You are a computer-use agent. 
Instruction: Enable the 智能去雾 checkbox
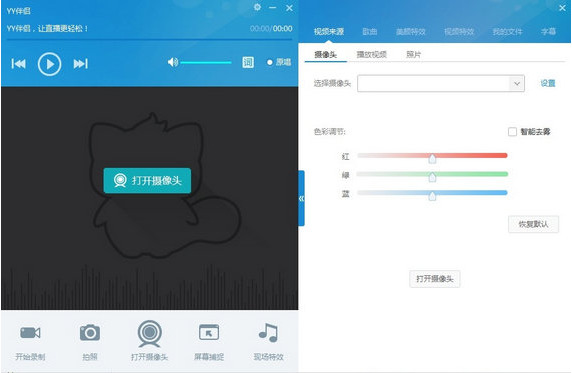[512, 131]
